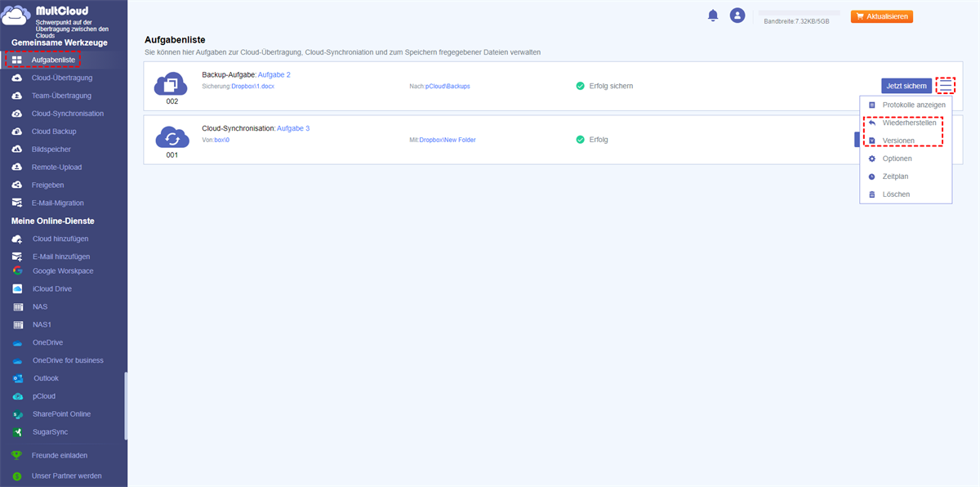This screenshot has height=487, width=980.
Task: Click the bandwidth usage progress bar
Action: point(800,13)
